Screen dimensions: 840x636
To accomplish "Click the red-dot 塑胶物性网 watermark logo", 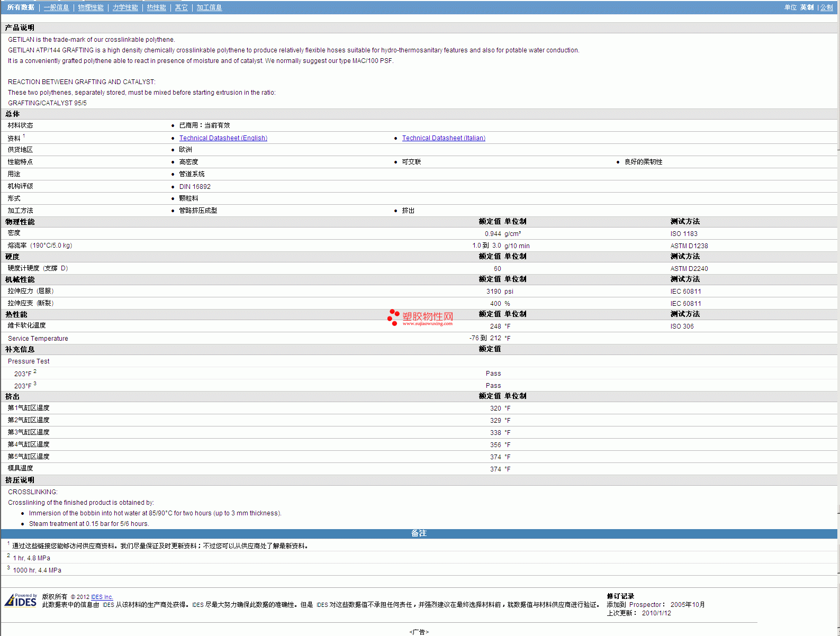I will pos(420,317).
